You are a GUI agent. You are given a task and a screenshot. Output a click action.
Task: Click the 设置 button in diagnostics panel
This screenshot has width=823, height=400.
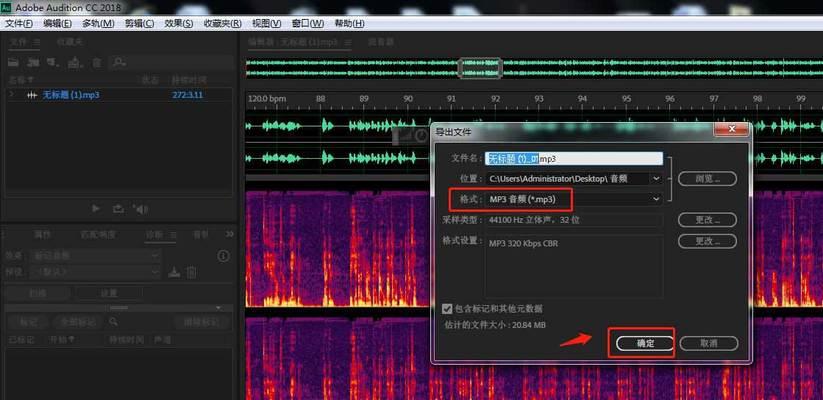[109, 293]
